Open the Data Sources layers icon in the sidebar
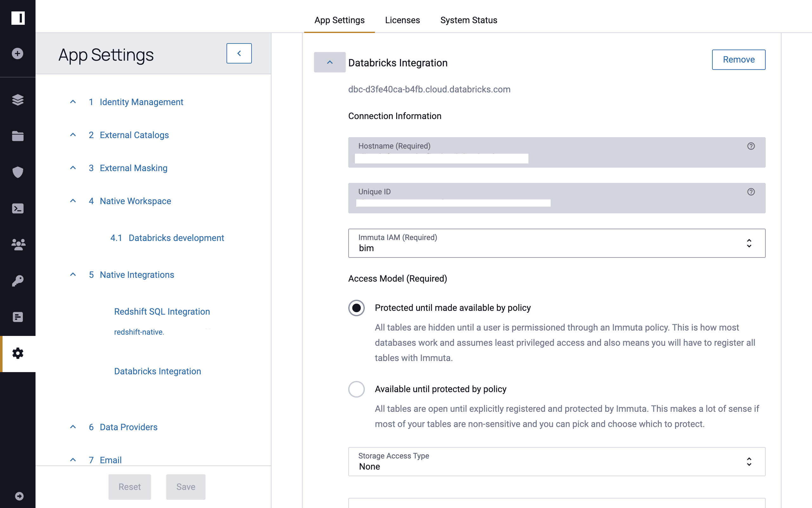 17,100
